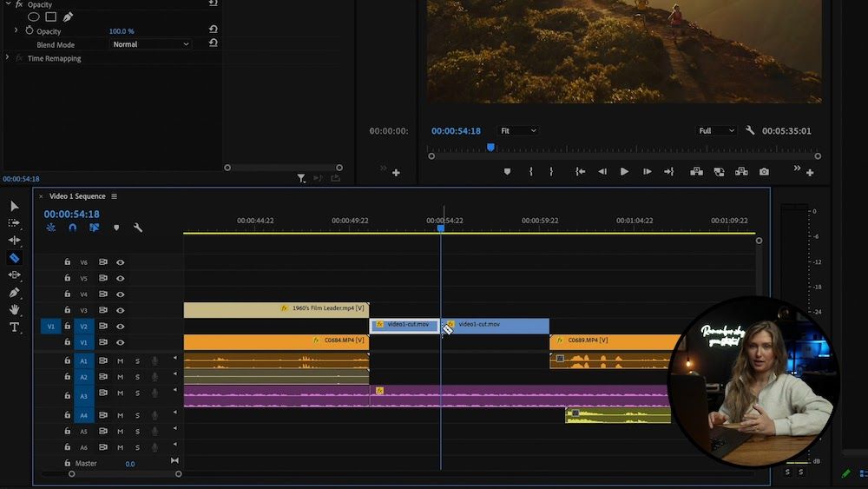
Task: Select the Type tool
Action: click(x=14, y=327)
